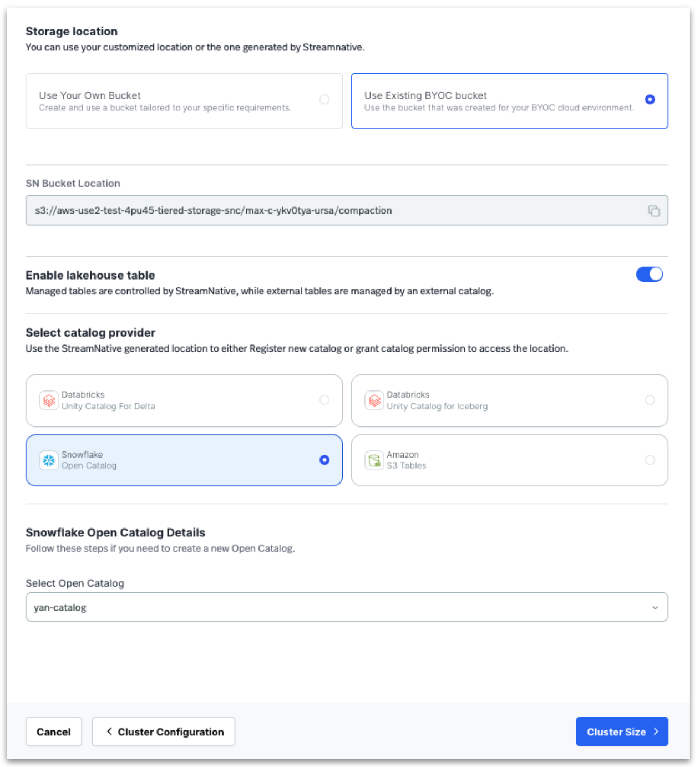Click the Amazon S3 Tables bucket icon

[x=375, y=460]
